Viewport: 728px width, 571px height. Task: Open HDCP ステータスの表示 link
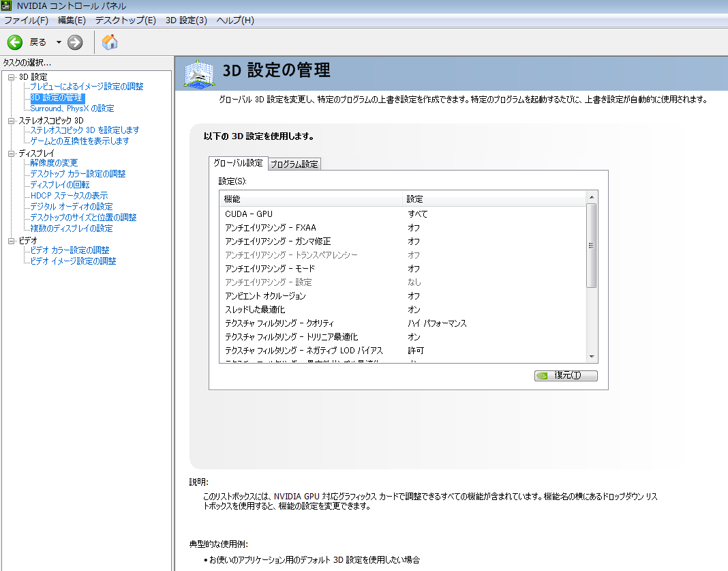coord(69,196)
